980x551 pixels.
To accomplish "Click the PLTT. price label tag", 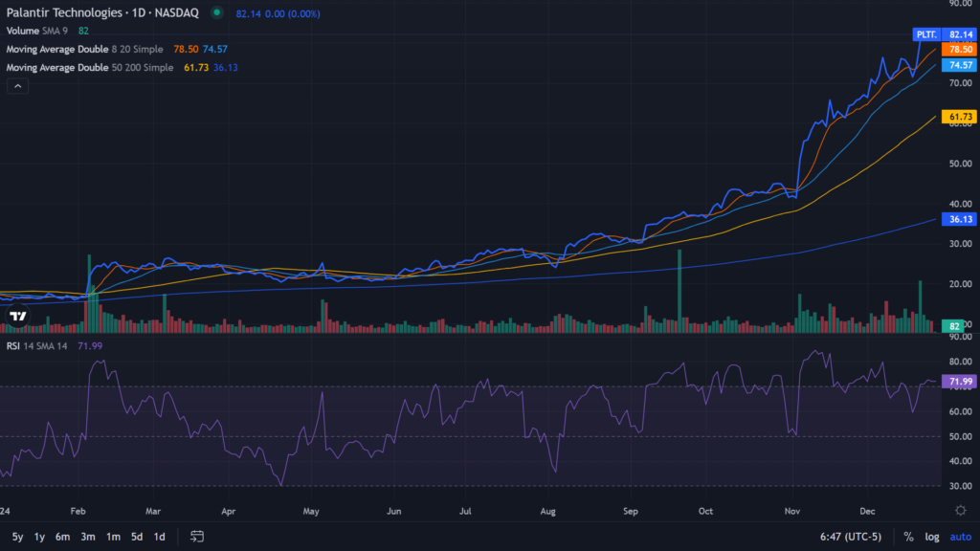I will pyautogui.click(x=927, y=33).
